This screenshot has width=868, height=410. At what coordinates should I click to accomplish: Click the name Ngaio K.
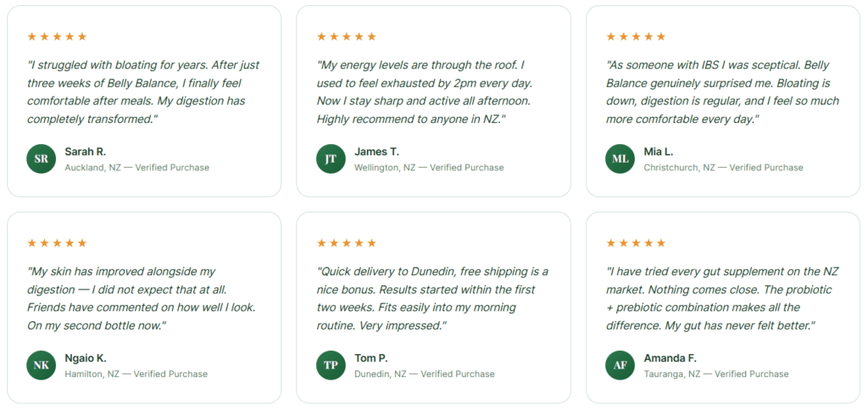(x=86, y=358)
